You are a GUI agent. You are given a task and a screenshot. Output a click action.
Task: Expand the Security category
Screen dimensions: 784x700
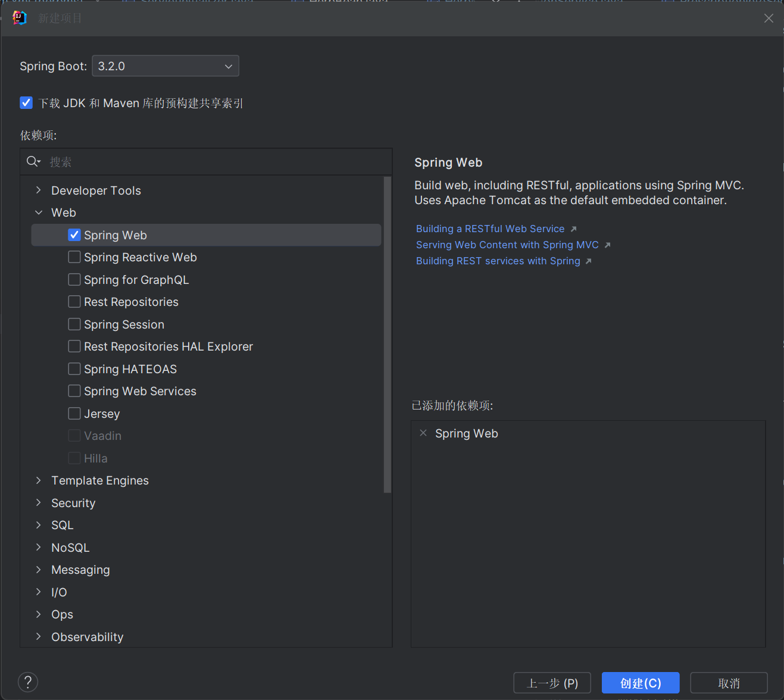(x=39, y=503)
